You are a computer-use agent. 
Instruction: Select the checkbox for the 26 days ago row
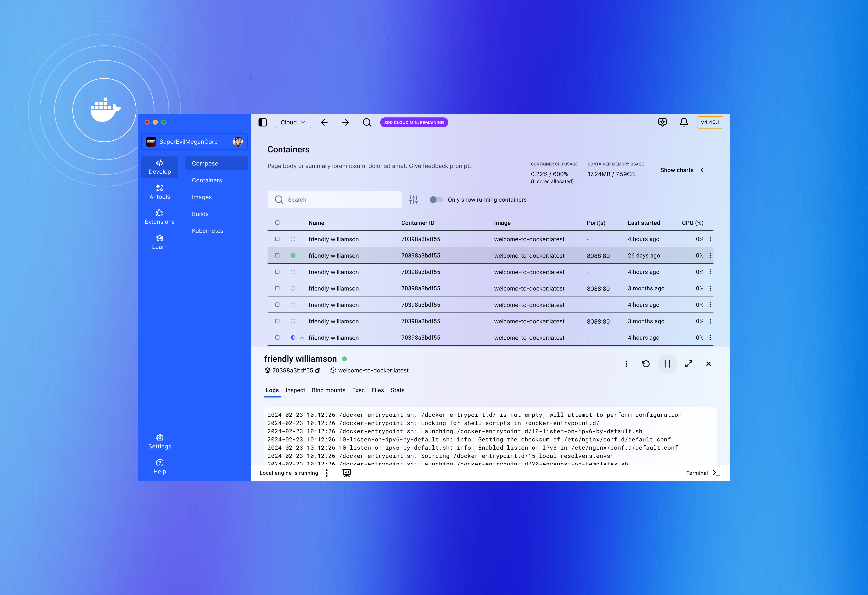[277, 256]
